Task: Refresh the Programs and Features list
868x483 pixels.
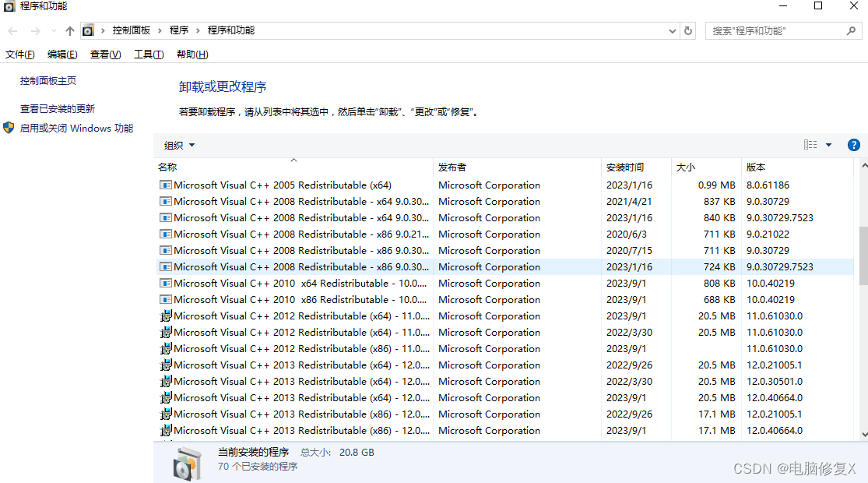Action: pyautogui.click(x=688, y=31)
